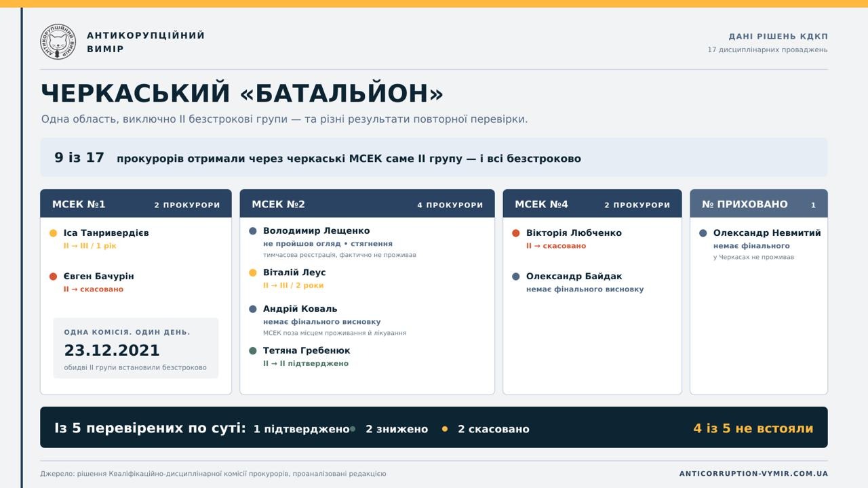Click the name Олександр Невмитий
Screen dimensions: 868x488
(x=767, y=233)
